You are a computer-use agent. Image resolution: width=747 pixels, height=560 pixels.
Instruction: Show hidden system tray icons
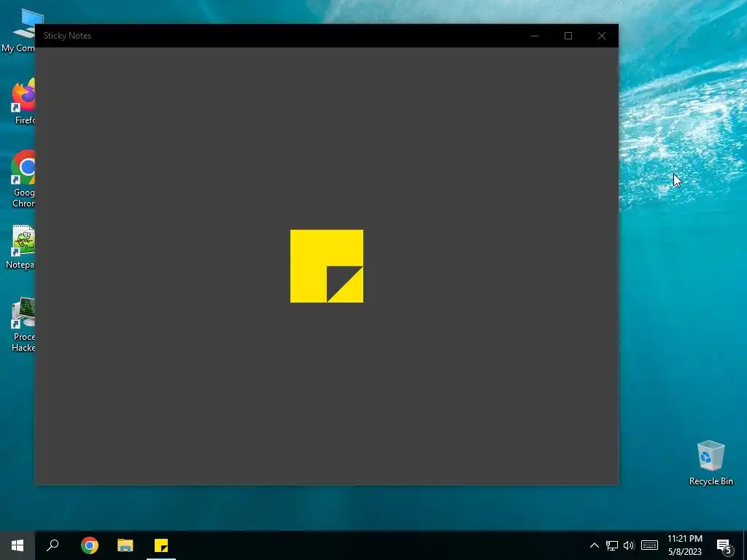pos(594,545)
